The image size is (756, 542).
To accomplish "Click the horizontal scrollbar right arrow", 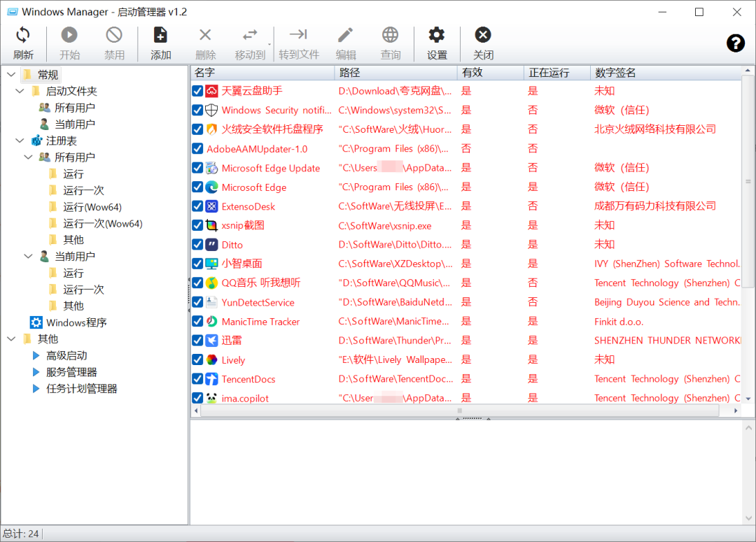I will (736, 411).
